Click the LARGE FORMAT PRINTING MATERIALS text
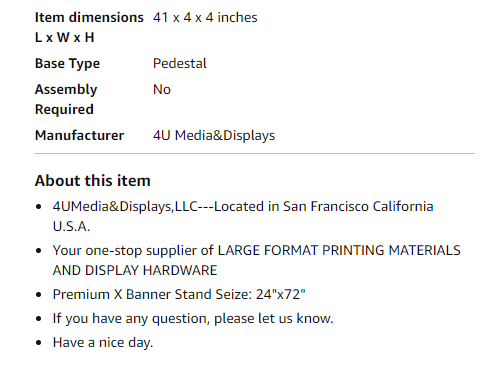 pyautogui.click(x=339, y=250)
